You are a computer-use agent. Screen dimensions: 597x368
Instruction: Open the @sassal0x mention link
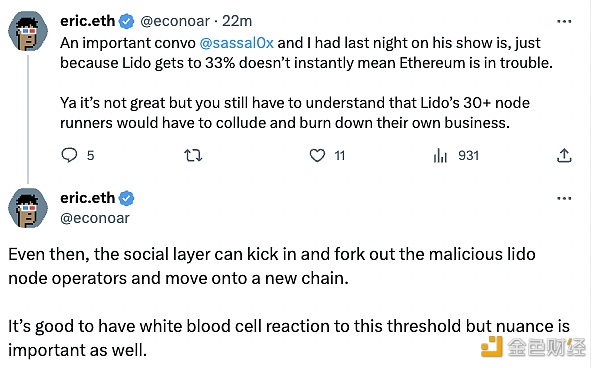(x=236, y=43)
